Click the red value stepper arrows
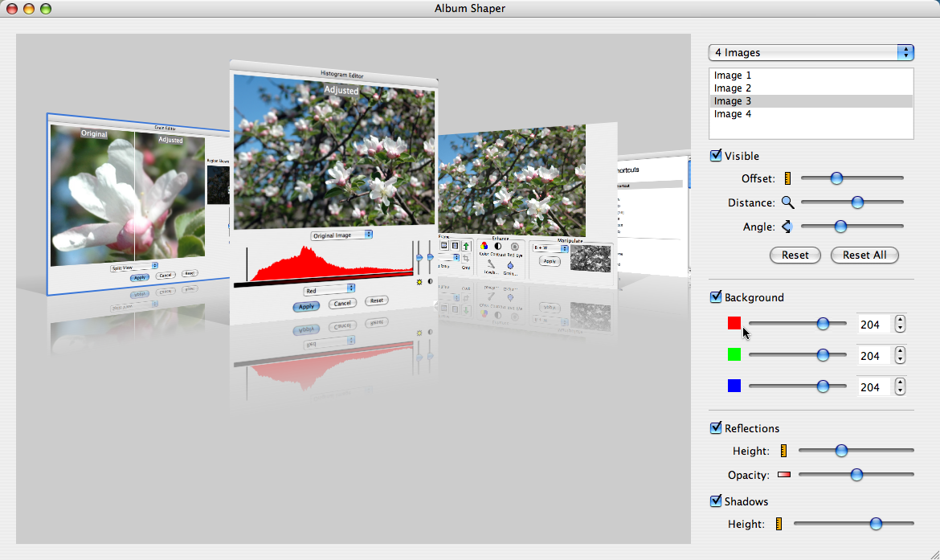This screenshot has width=940, height=560. (x=900, y=324)
